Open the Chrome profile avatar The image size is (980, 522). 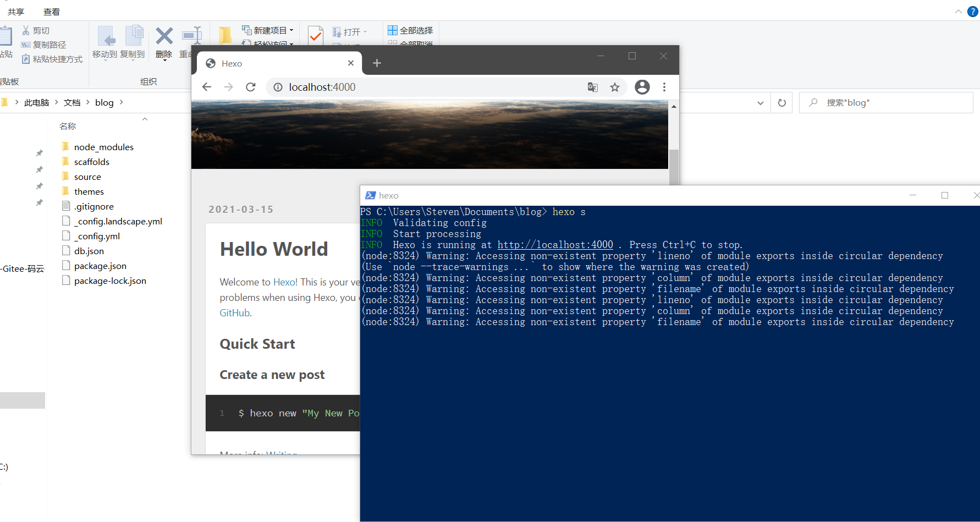coord(642,87)
